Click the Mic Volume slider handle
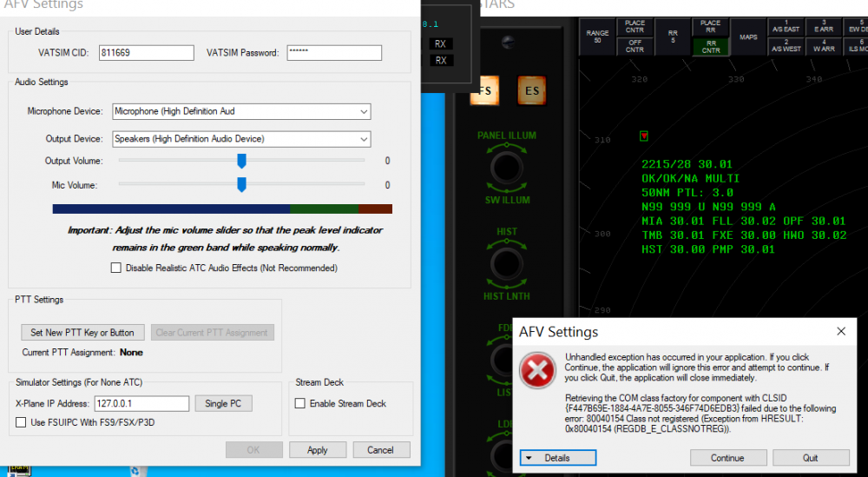The height and width of the screenshot is (477, 868). point(241,184)
